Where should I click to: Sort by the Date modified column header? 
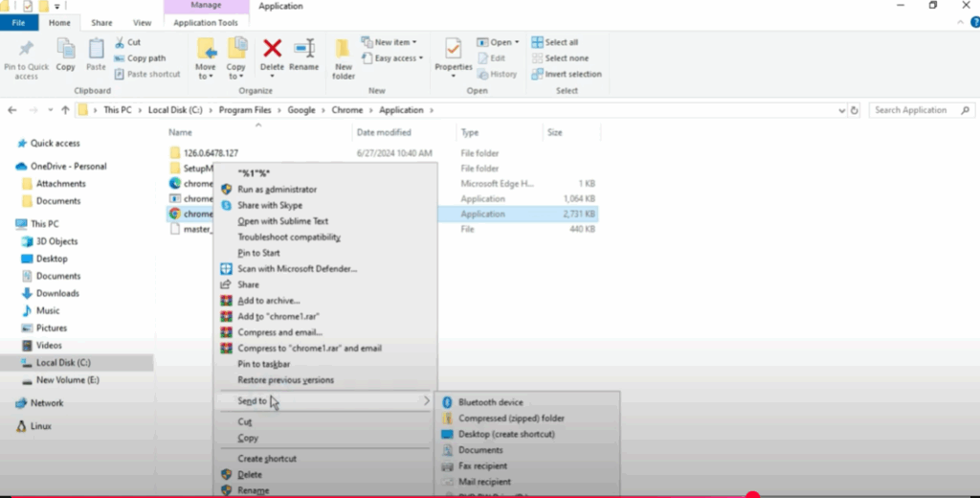(x=384, y=132)
